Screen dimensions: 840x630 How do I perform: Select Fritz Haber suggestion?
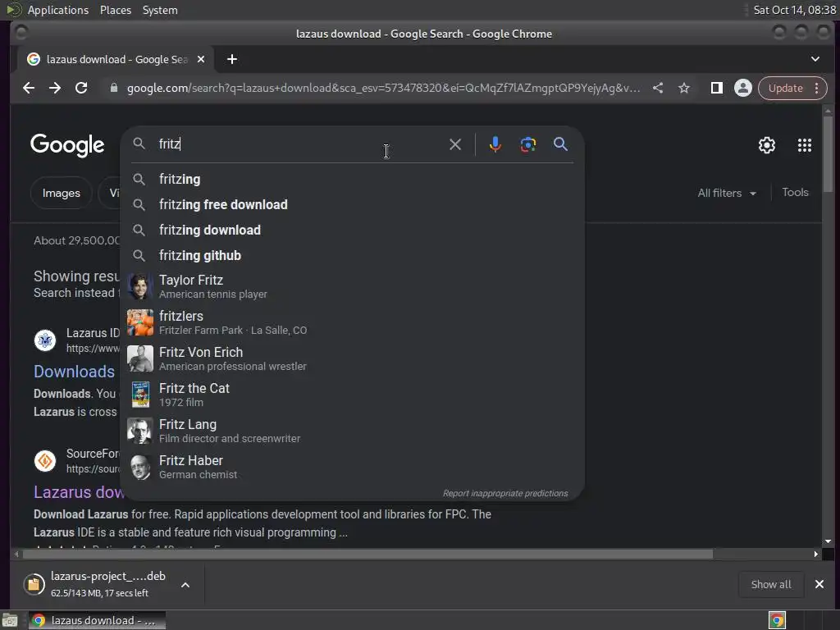pos(352,467)
